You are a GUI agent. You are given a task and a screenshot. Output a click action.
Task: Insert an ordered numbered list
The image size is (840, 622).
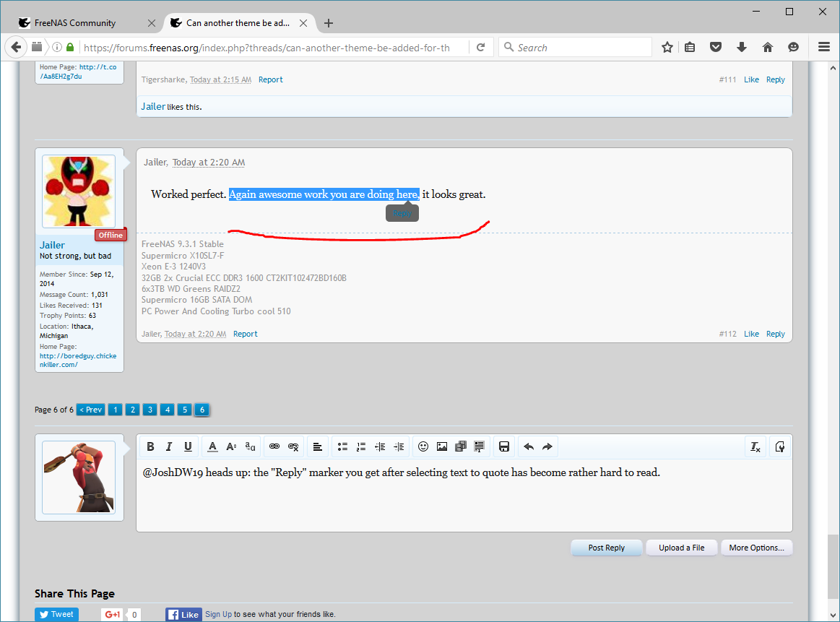pyautogui.click(x=361, y=446)
